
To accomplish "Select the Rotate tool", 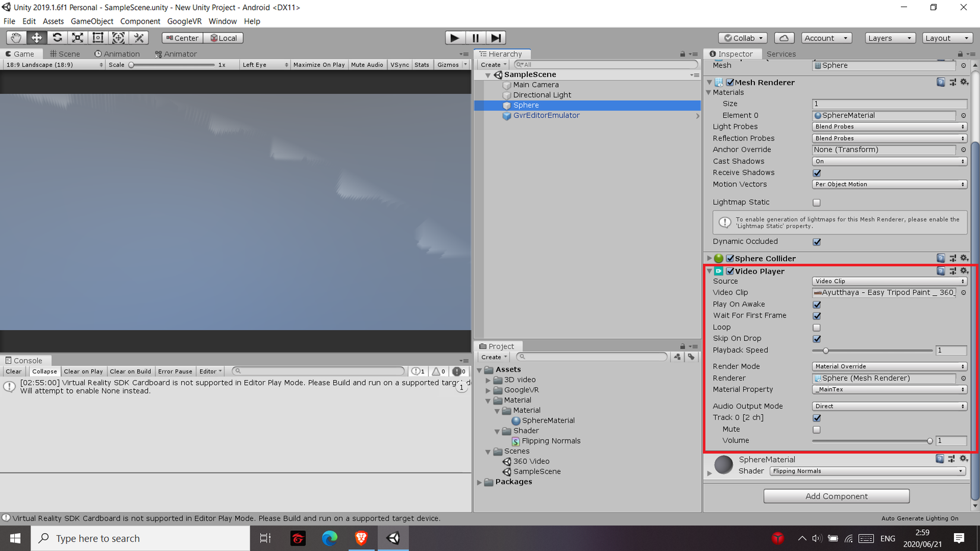I will pyautogui.click(x=57, y=38).
